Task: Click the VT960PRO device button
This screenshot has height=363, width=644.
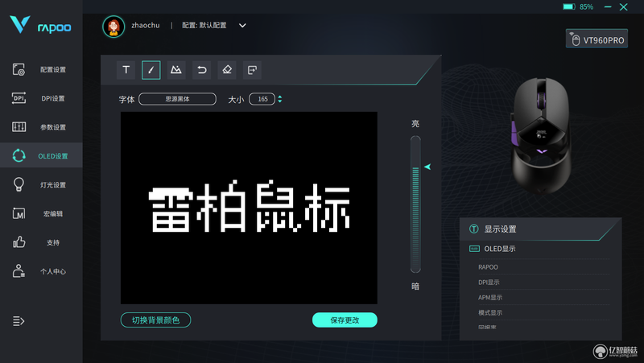Action: [597, 39]
